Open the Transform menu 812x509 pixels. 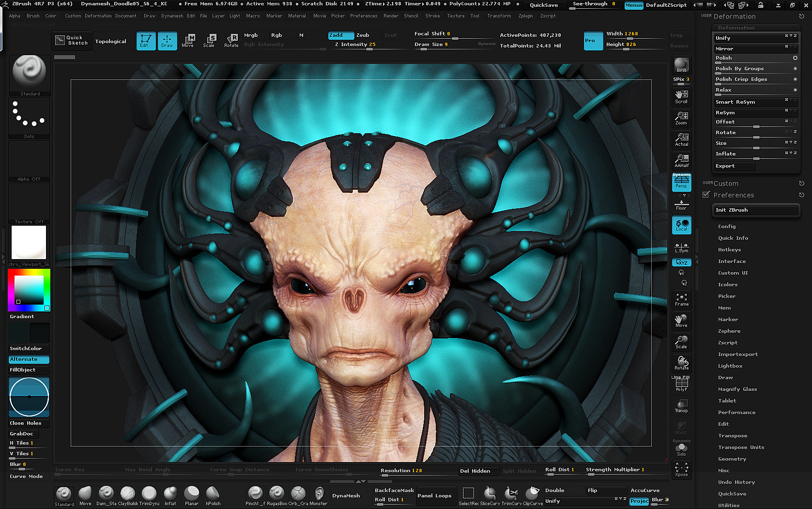(x=499, y=16)
